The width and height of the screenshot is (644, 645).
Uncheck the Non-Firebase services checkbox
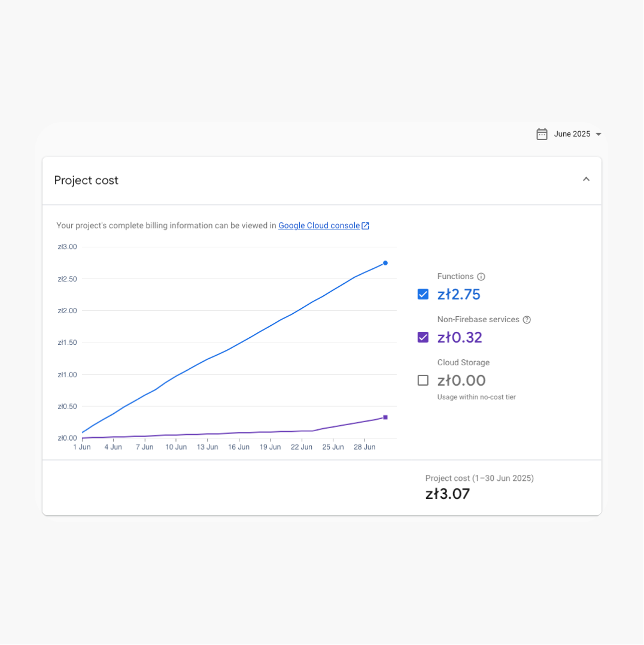(x=423, y=337)
